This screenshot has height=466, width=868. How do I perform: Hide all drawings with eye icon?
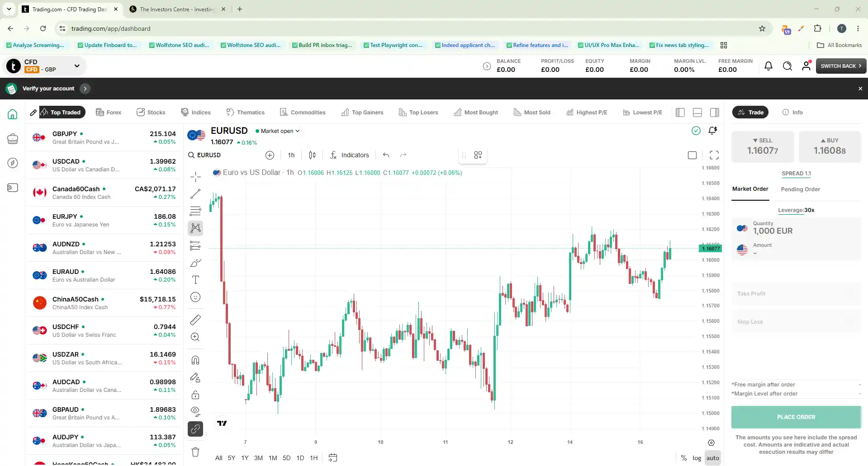tap(195, 411)
